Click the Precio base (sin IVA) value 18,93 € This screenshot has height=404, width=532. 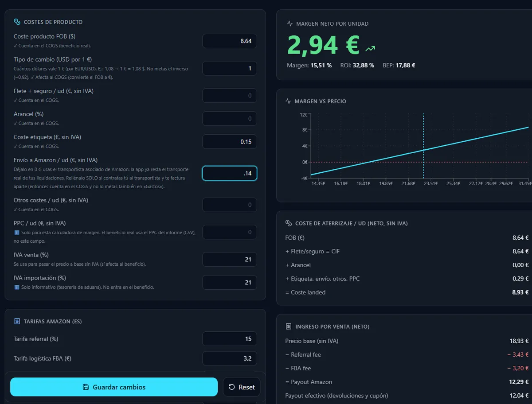519,341
